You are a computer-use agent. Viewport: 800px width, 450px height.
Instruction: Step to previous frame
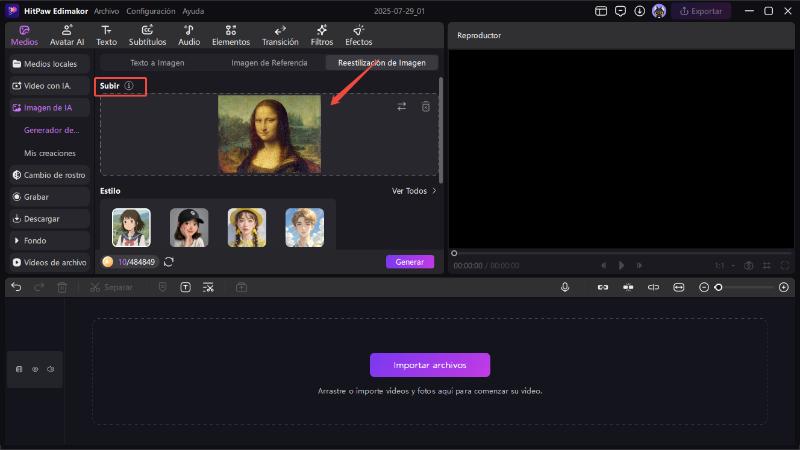[x=604, y=265]
